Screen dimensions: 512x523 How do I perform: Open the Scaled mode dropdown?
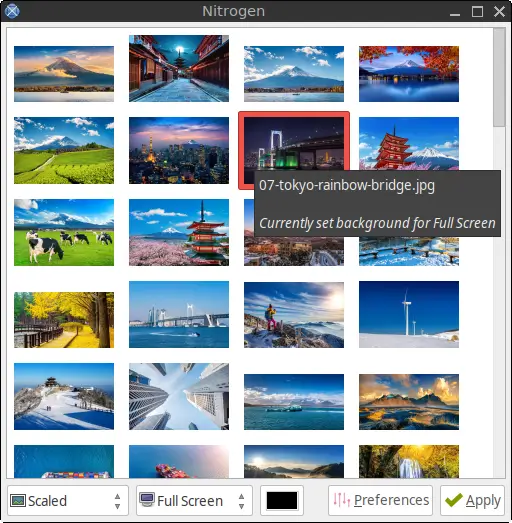(x=68, y=500)
